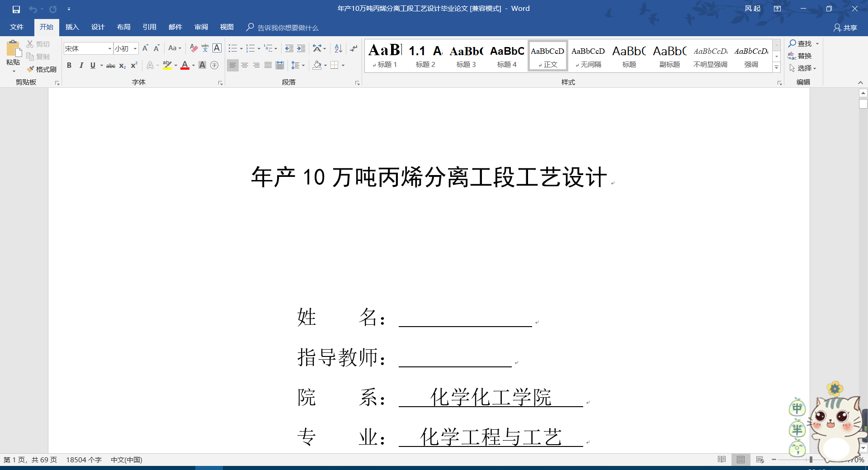Toggle bold formatting
This screenshot has width=868, height=470.
click(69, 66)
